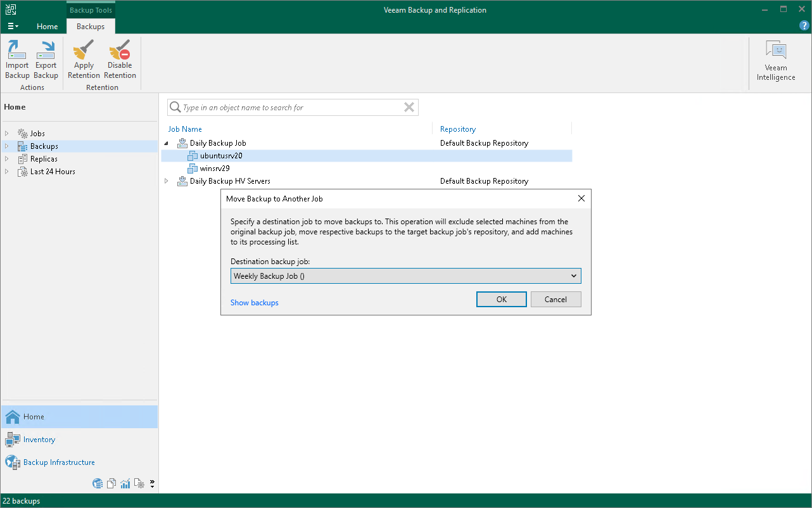This screenshot has height=508, width=812.
Task: Collapse the Daily Backup Job tree node
Action: tap(167, 143)
